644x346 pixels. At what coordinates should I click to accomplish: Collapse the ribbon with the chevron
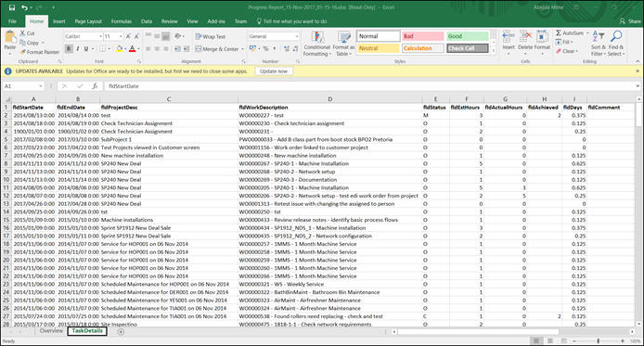[x=638, y=61]
